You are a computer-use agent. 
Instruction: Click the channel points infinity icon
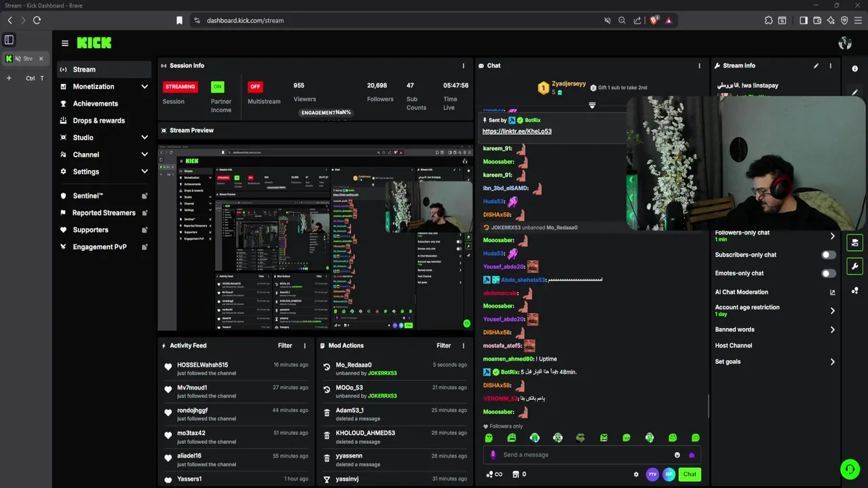point(494,474)
